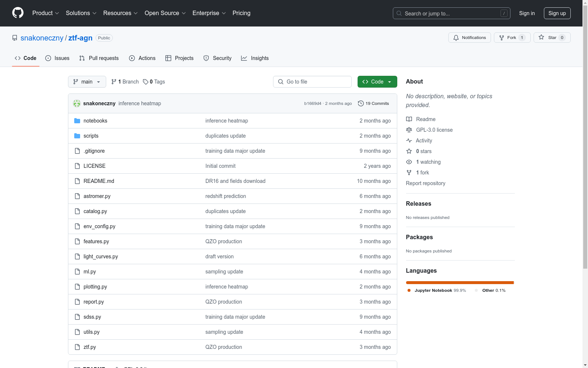This screenshot has height=368, width=588.
Task: Open commit hash b1669d4
Action: [x=313, y=103]
